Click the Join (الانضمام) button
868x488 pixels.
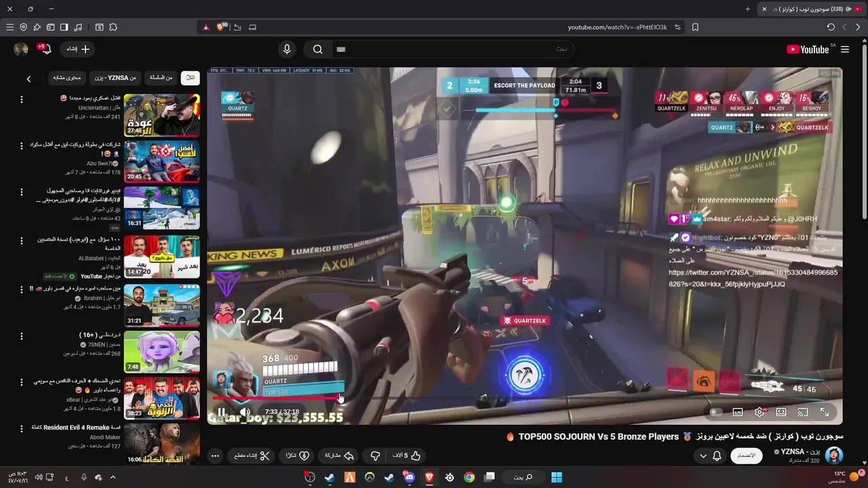click(x=746, y=455)
